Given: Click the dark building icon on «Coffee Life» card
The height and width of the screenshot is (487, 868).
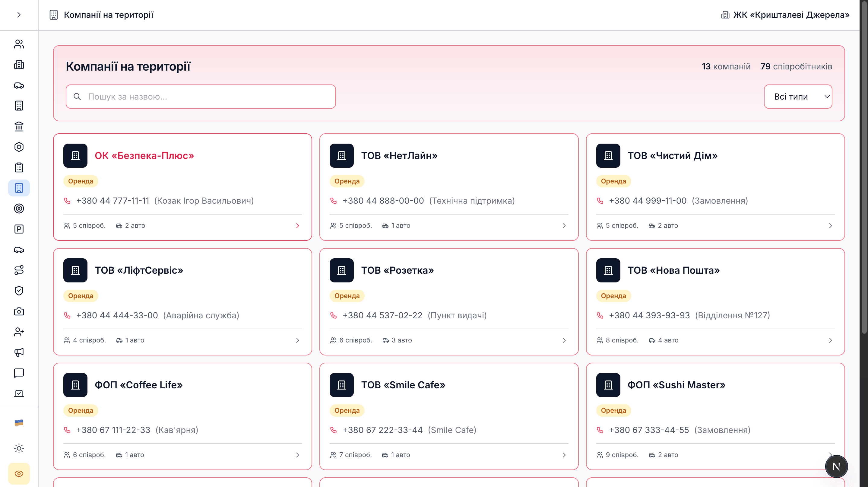Looking at the screenshot, I should (x=75, y=385).
